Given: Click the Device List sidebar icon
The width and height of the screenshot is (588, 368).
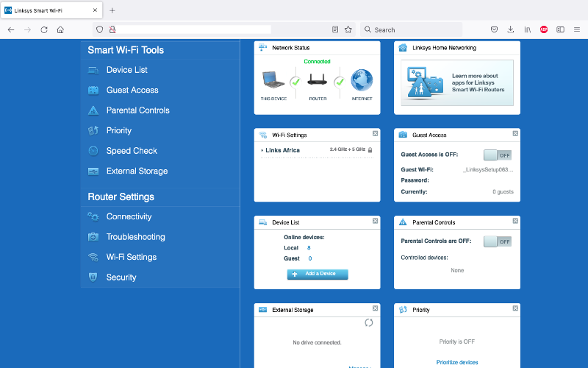Looking at the screenshot, I should pyautogui.click(x=93, y=70).
